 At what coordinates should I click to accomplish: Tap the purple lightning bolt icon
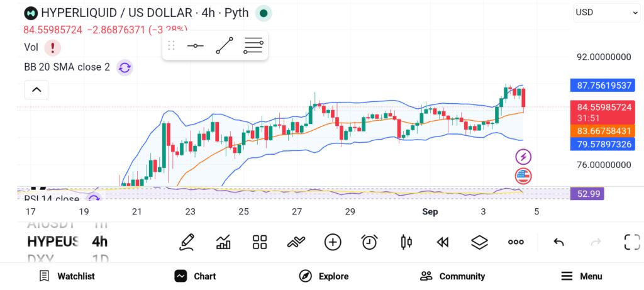[523, 157]
